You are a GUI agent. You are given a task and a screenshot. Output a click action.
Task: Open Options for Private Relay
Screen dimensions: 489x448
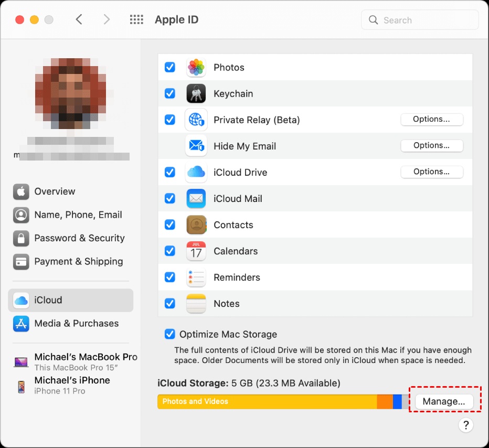coord(431,120)
